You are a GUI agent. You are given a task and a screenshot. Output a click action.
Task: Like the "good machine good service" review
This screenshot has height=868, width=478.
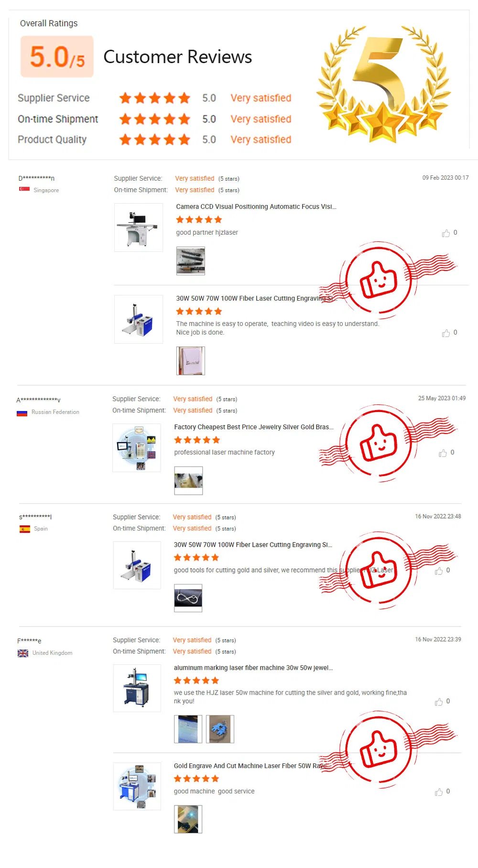(x=439, y=792)
